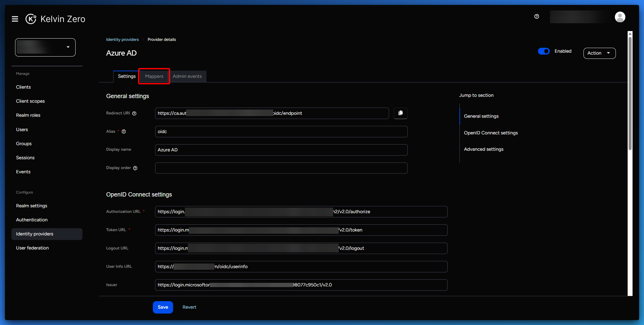
Task: Click the Azure AD page heading
Action: point(121,53)
